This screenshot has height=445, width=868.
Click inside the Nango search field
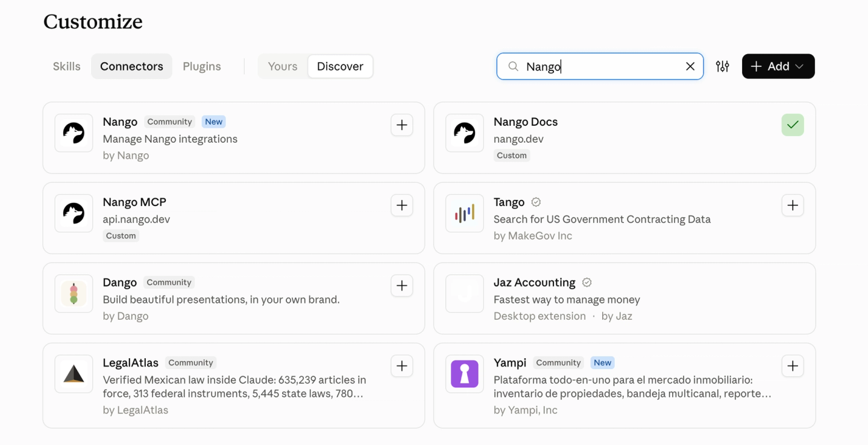(600, 66)
